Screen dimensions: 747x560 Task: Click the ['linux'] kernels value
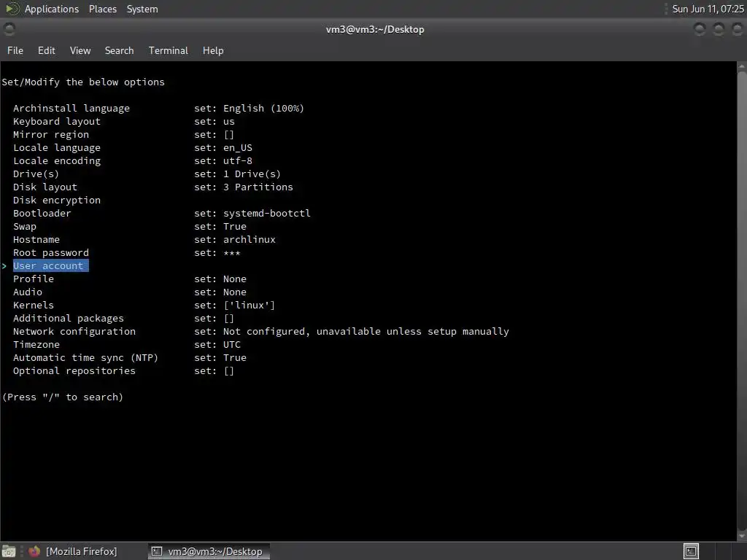coord(249,306)
